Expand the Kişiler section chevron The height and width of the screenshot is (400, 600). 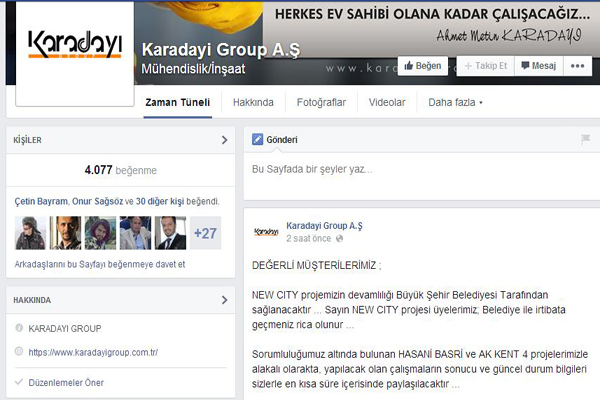tap(225, 140)
